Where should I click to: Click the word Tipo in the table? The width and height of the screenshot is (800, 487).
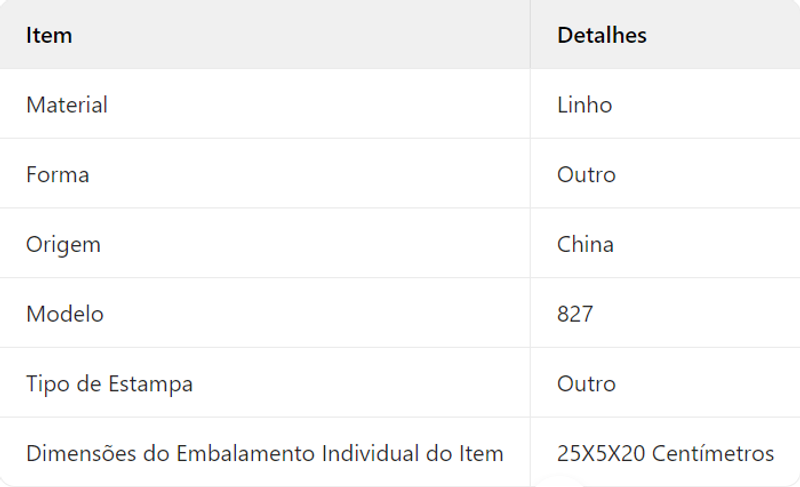coord(47,384)
